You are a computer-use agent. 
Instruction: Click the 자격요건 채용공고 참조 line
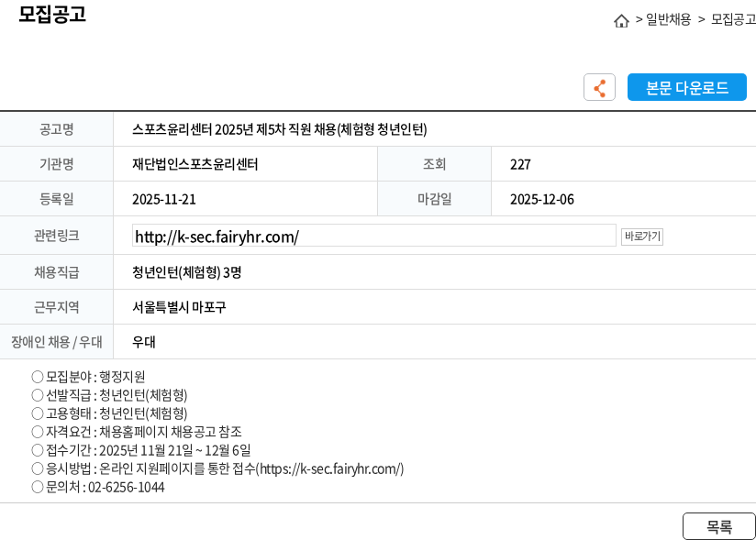pyautogui.click(x=137, y=432)
